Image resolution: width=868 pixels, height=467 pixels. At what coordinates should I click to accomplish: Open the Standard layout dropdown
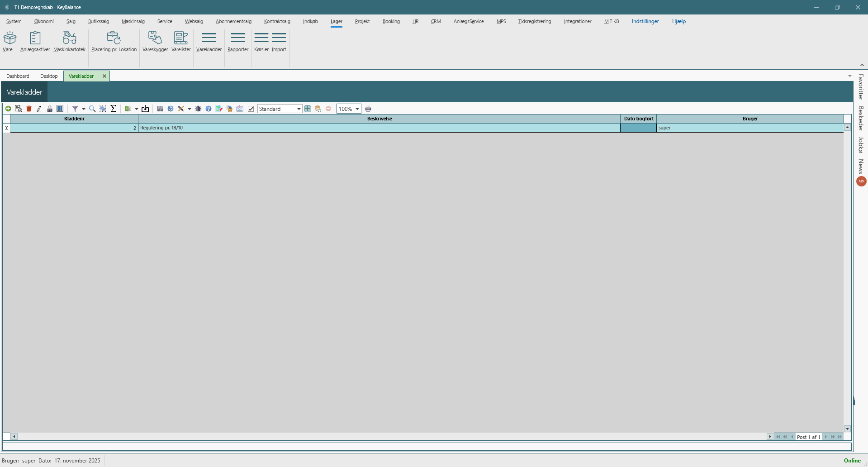pyautogui.click(x=299, y=109)
